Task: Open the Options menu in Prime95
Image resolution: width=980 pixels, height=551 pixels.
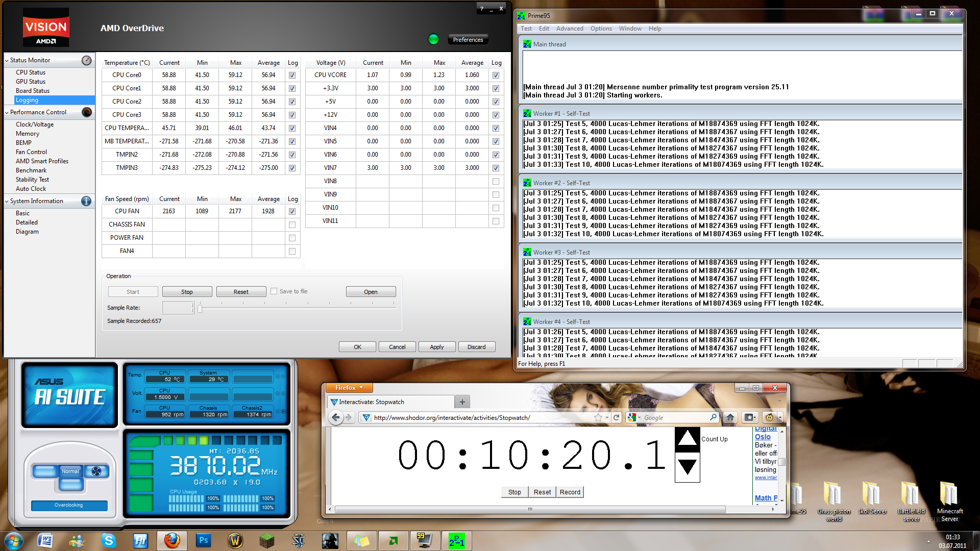Action: (x=601, y=29)
